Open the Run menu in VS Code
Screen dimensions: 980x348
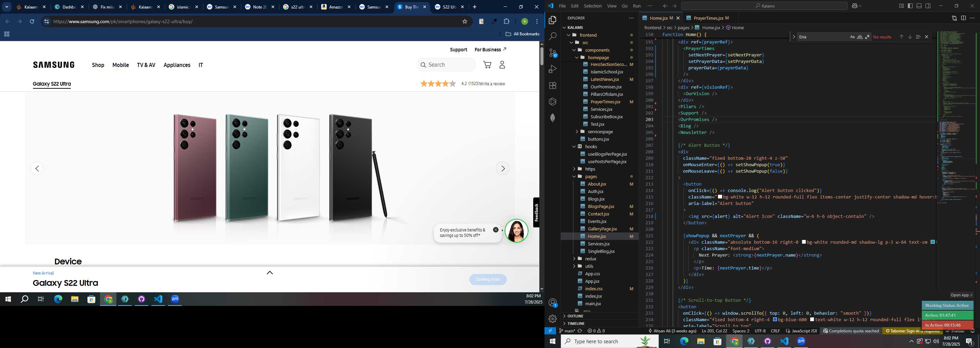click(636, 6)
